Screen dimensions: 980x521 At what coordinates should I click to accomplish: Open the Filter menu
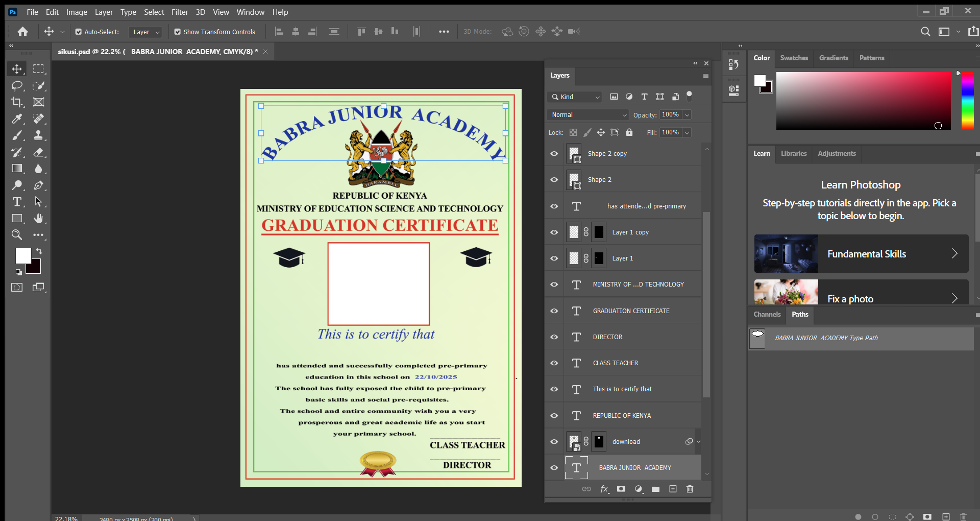pos(180,12)
